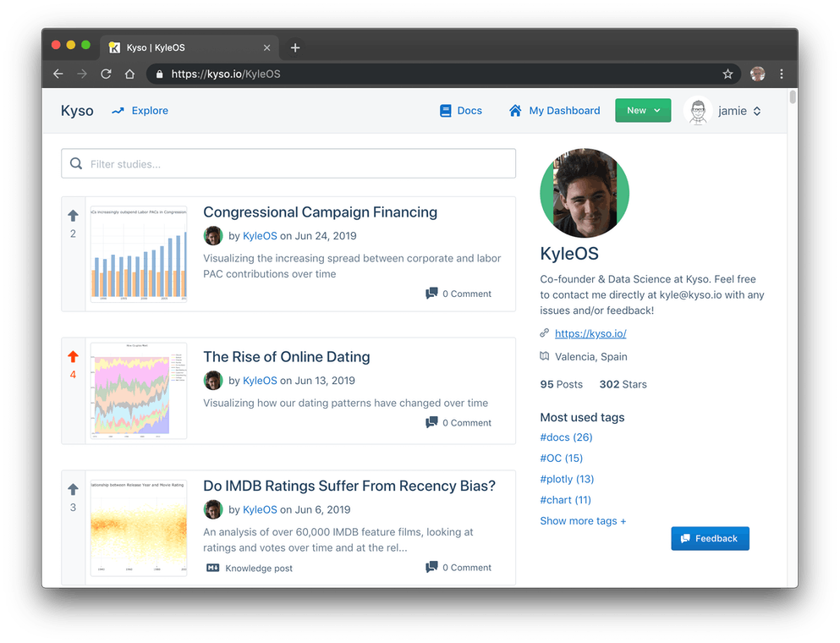
Task: Click the 95 Posts count
Action: coord(562,384)
